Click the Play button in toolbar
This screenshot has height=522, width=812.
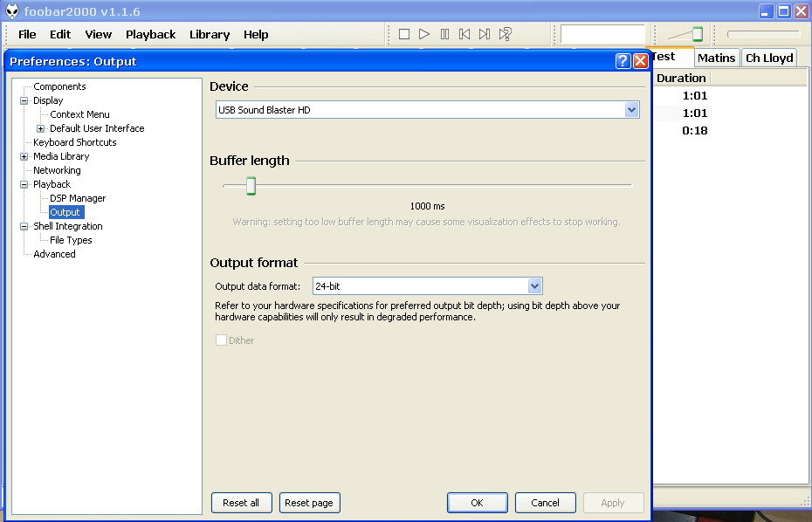pos(424,34)
